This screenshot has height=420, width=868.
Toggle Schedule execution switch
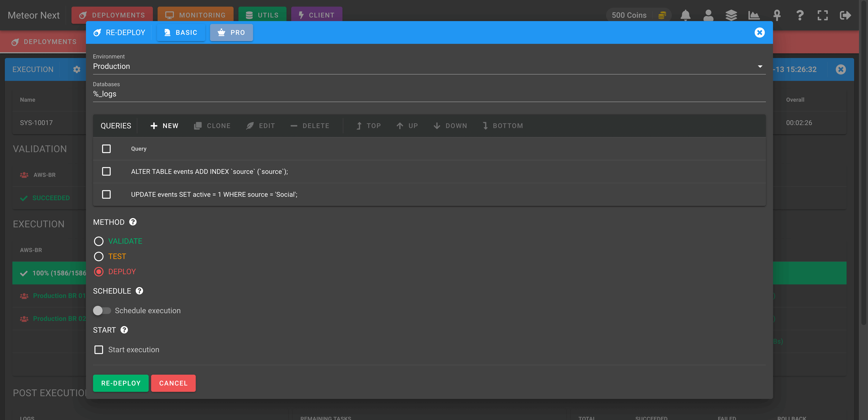point(102,310)
